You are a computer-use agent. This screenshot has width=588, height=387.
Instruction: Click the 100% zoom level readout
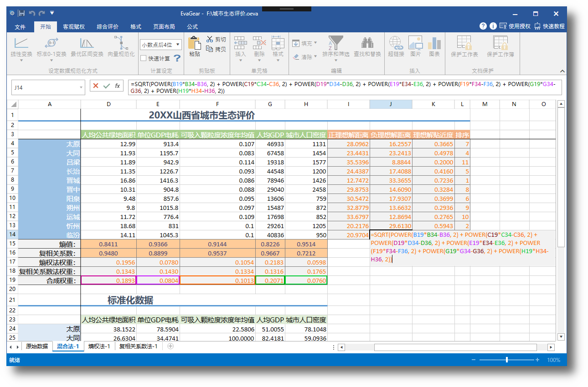click(x=553, y=360)
